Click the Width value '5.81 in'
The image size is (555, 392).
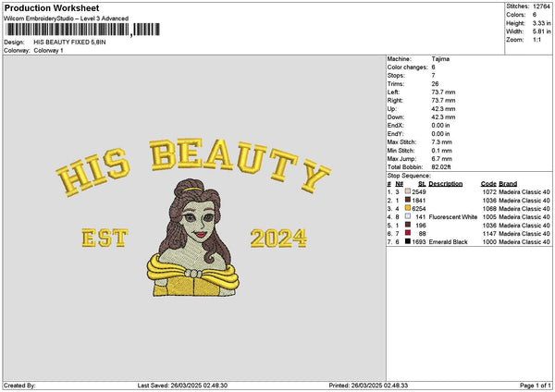point(541,31)
